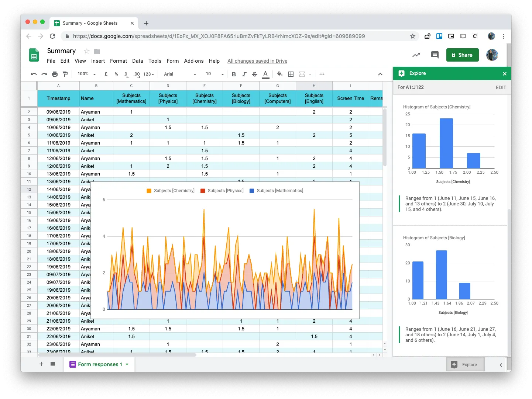This screenshot has width=532, height=399.
Task: Click the Percent format icon
Action: point(116,74)
